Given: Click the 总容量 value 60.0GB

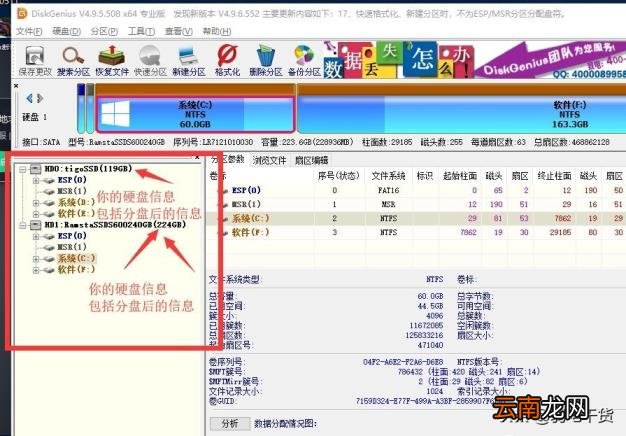Looking at the screenshot, I should pyautogui.click(x=430, y=296).
